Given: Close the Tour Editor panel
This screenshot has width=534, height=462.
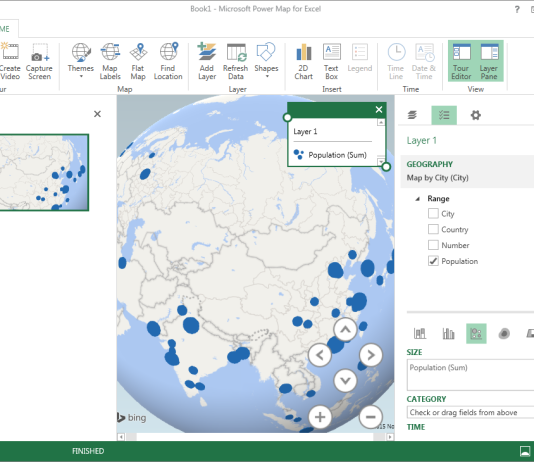Looking at the screenshot, I should [x=97, y=114].
